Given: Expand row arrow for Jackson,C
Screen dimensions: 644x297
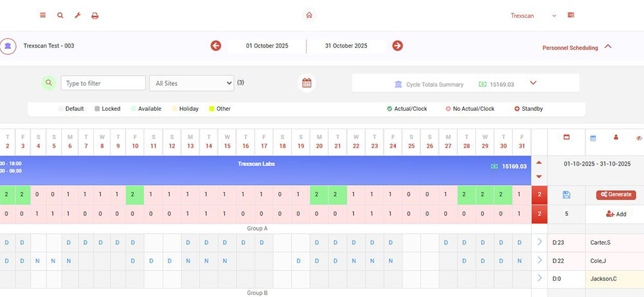Looking at the screenshot, I should coord(540,278).
